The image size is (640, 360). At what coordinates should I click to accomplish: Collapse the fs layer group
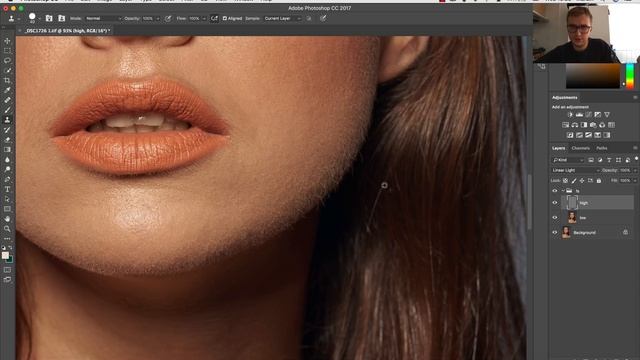tap(563, 191)
